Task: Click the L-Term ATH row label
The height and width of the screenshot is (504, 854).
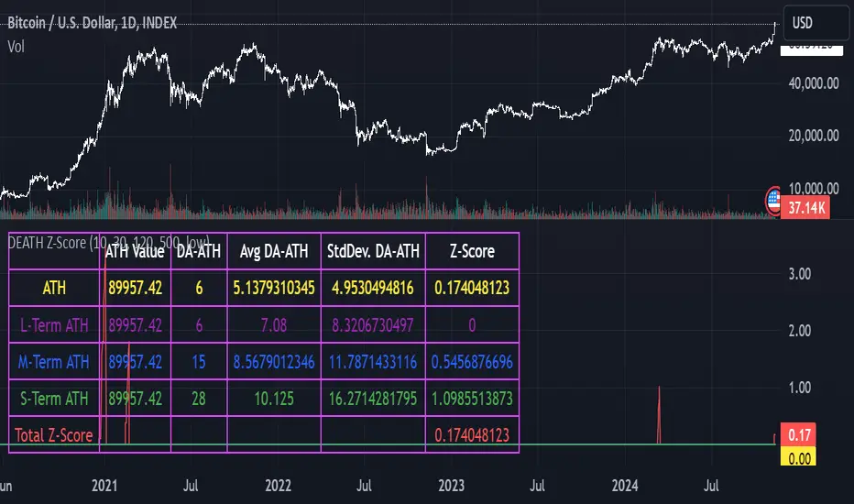Action: click(x=53, y=324)
